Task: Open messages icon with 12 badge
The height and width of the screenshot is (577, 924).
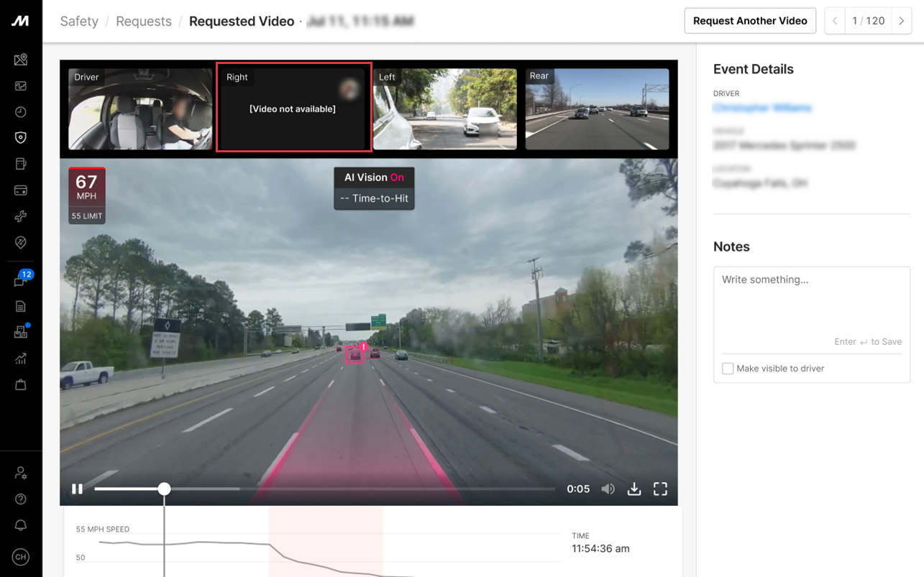Action: tap(21, 280)
